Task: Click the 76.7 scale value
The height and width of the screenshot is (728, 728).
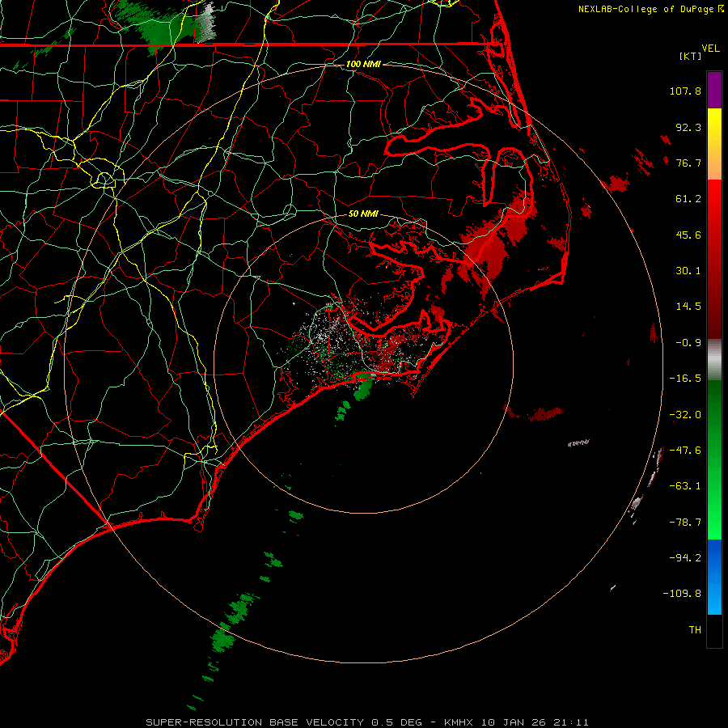Action: pyautogui.click(x=688, y=163)
